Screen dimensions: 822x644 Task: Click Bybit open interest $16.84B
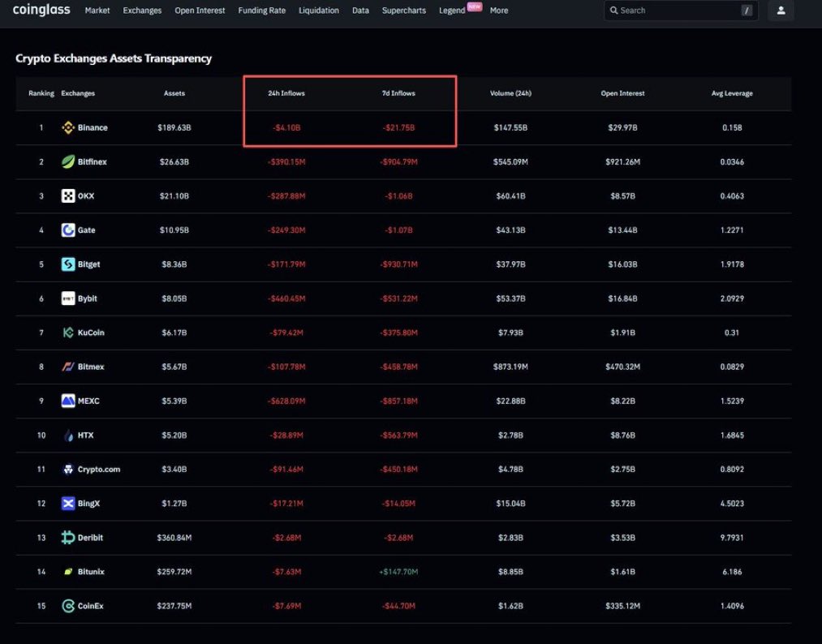click(623, 298)
